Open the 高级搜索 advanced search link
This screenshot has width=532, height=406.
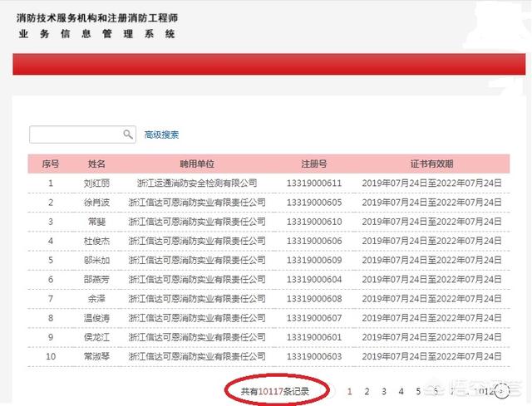click(161, 135)
